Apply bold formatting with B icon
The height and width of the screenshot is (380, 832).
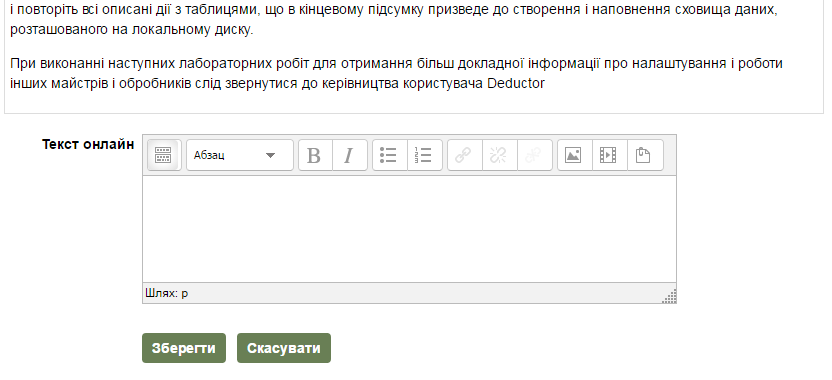tap(315, 155)
